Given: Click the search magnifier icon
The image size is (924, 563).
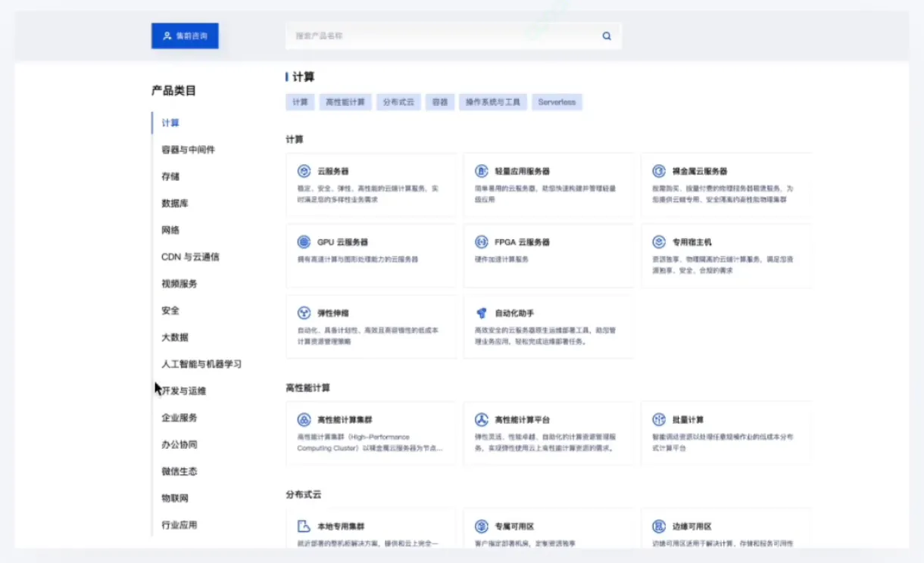Looking at the screenshot, I should point(607,36).
